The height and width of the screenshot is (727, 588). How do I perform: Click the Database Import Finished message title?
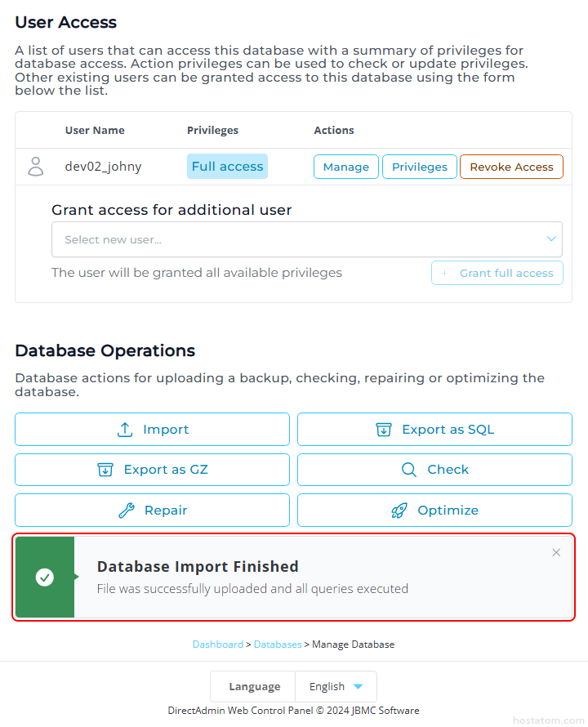click(x=198, y=566)
